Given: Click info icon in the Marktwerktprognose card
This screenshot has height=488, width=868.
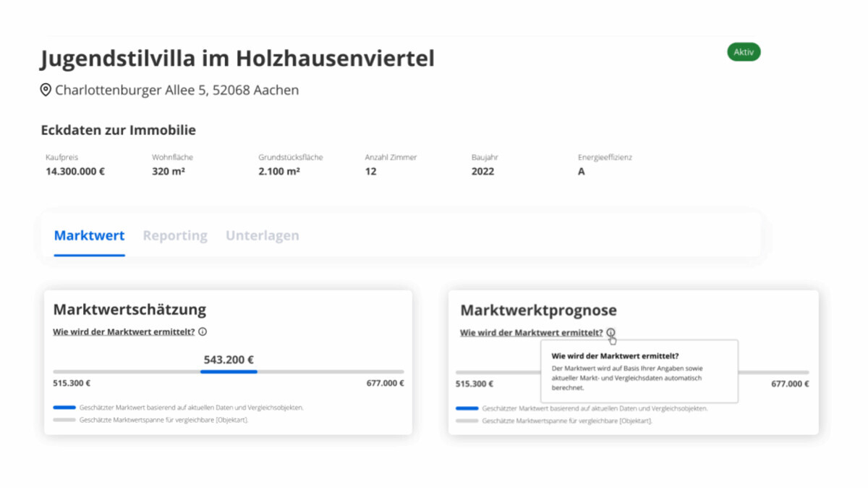Looking at the screenshot, I should coord(611,333).
